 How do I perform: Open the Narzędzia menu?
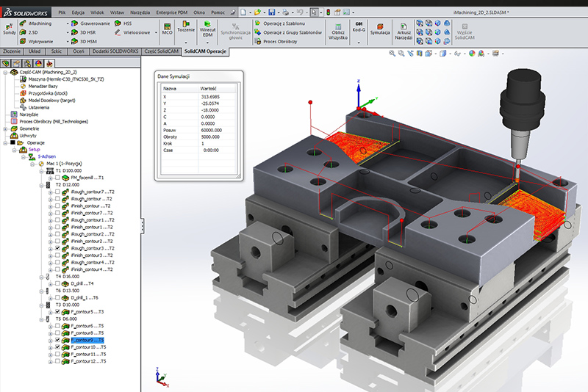click(x=140, y=12)
